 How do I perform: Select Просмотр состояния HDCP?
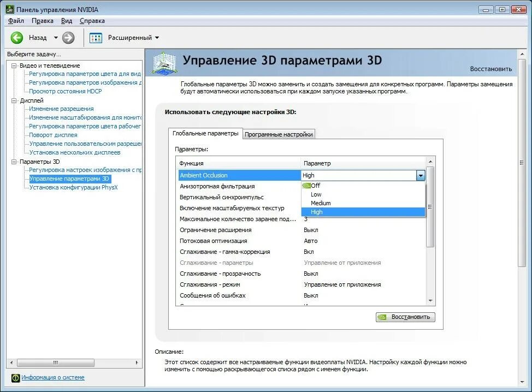coord(65,91)
